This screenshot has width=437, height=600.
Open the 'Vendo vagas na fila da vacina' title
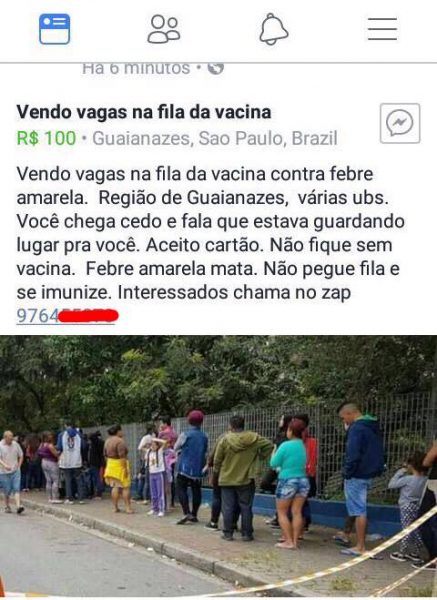coord(144,112)
